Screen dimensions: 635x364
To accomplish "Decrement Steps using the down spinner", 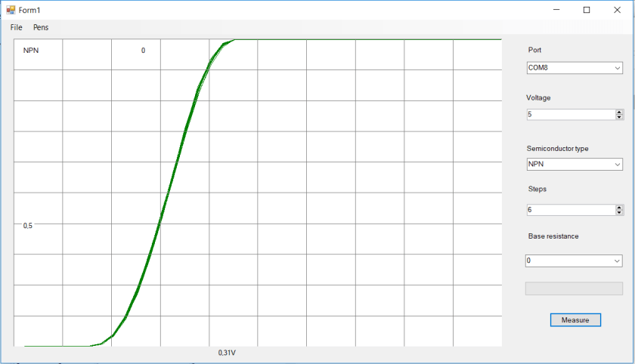I will click(x=619, y=213).
